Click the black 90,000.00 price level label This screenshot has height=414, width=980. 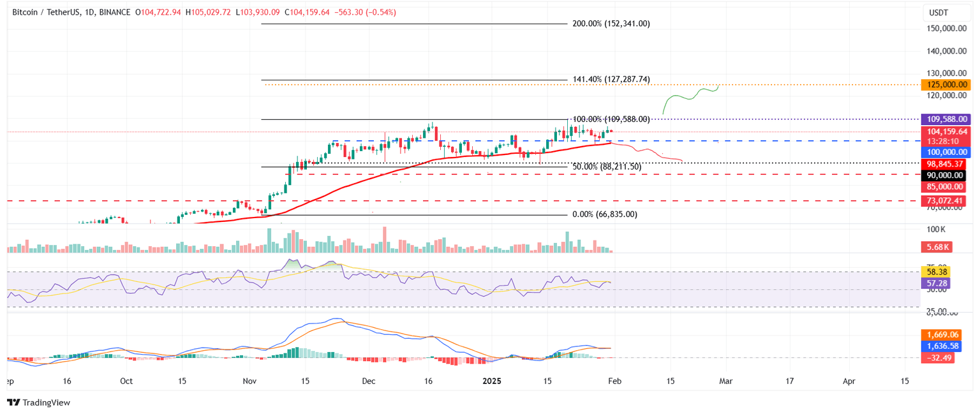coord(945,175)
